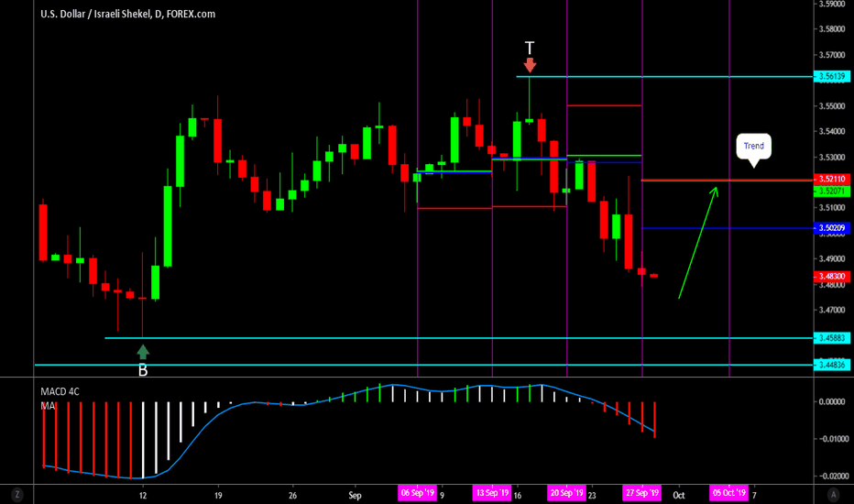
Task: Select the 3.44836 cyan price label
Action: [x=832, y=365]
